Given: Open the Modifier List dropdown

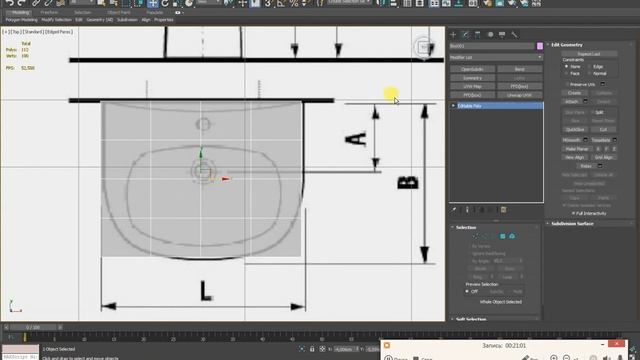Looking at the screenshot, I should click(496, 58).
